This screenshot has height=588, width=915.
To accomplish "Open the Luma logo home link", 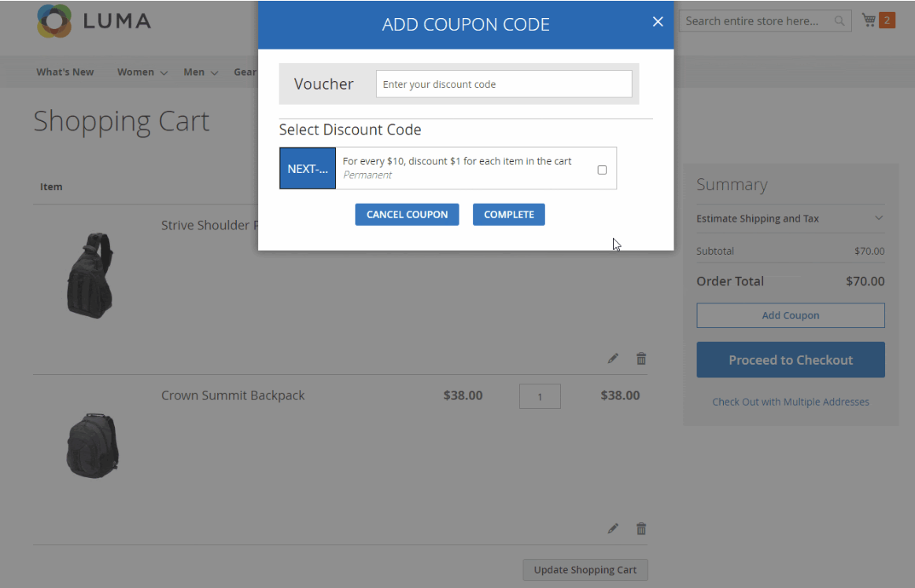I will click(x=94, y=21).
